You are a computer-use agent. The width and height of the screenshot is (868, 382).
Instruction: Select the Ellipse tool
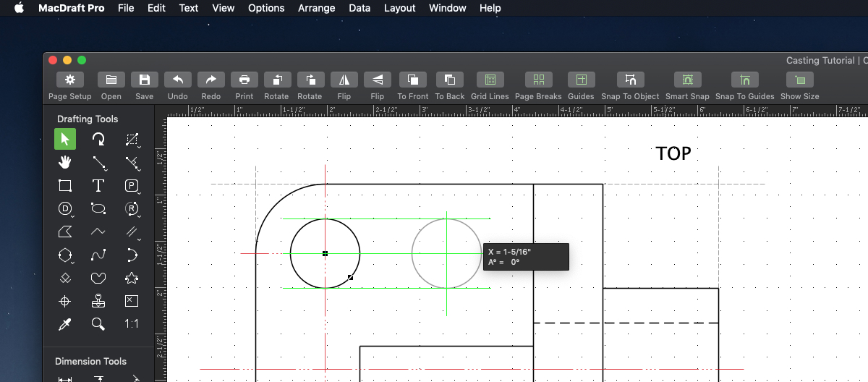98,209
